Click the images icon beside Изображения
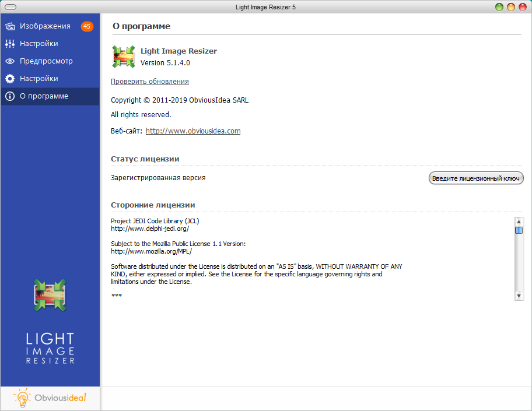This screenshot has width=532, height=411. (10, 26)
